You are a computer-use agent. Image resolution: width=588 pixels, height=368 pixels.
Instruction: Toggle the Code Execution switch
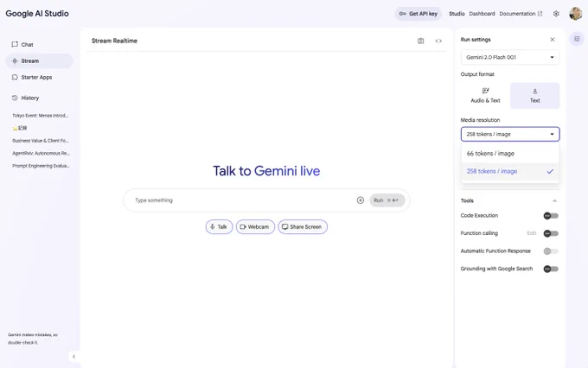(551, 216)
